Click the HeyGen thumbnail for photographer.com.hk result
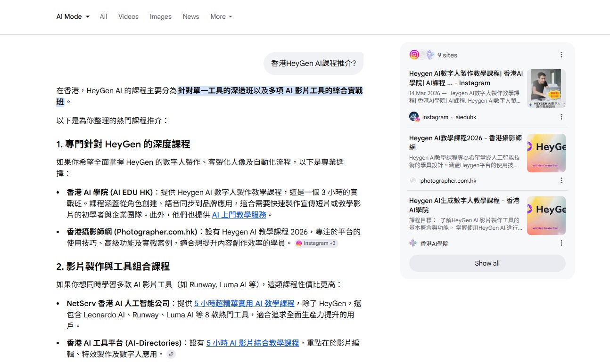 [x=546, y=153]
